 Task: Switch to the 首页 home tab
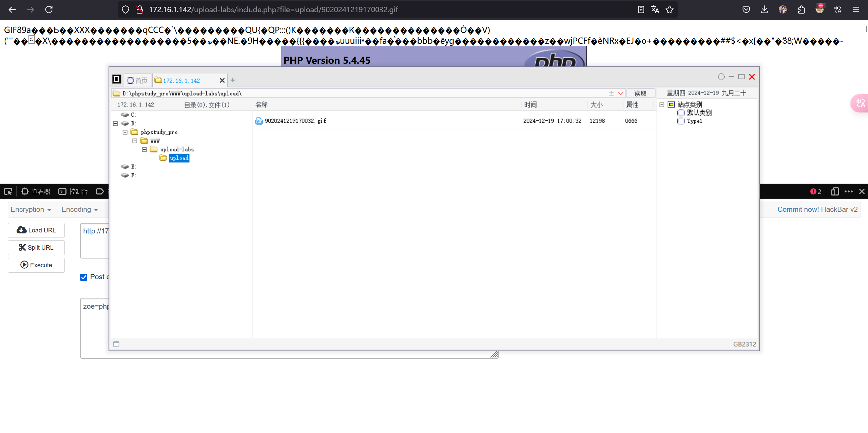tap(137, 80)
